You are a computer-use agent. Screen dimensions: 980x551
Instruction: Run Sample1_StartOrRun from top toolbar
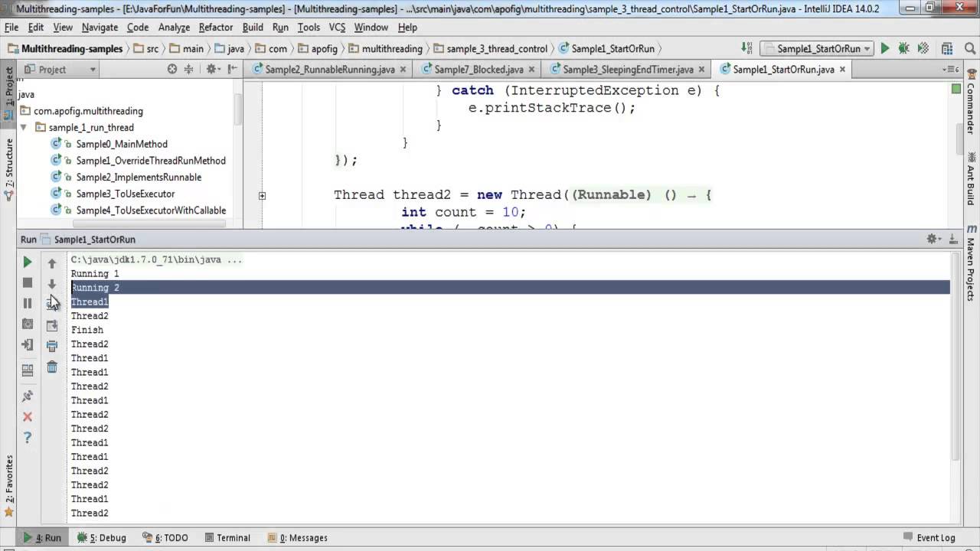tap(885, 48)
